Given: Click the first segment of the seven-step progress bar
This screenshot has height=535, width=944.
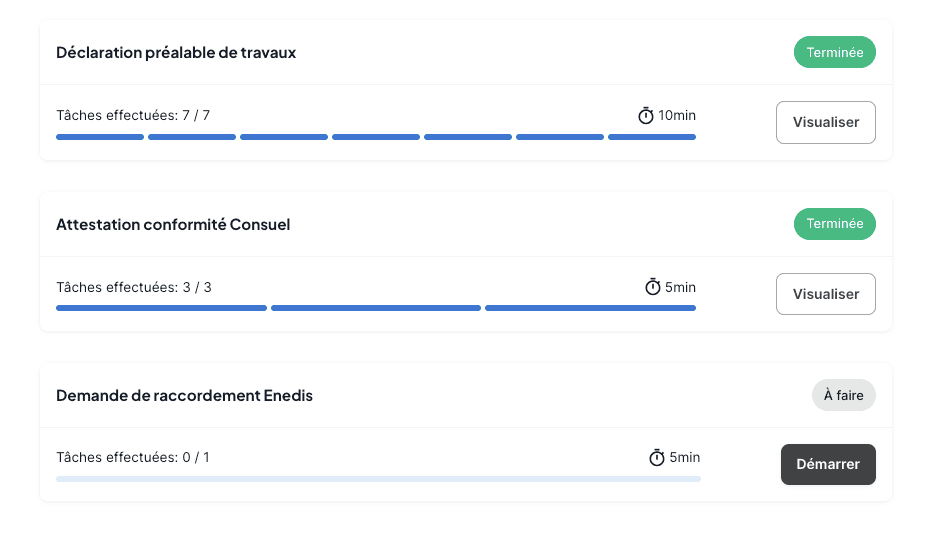Looking at the screenshot, I should 100,137.
